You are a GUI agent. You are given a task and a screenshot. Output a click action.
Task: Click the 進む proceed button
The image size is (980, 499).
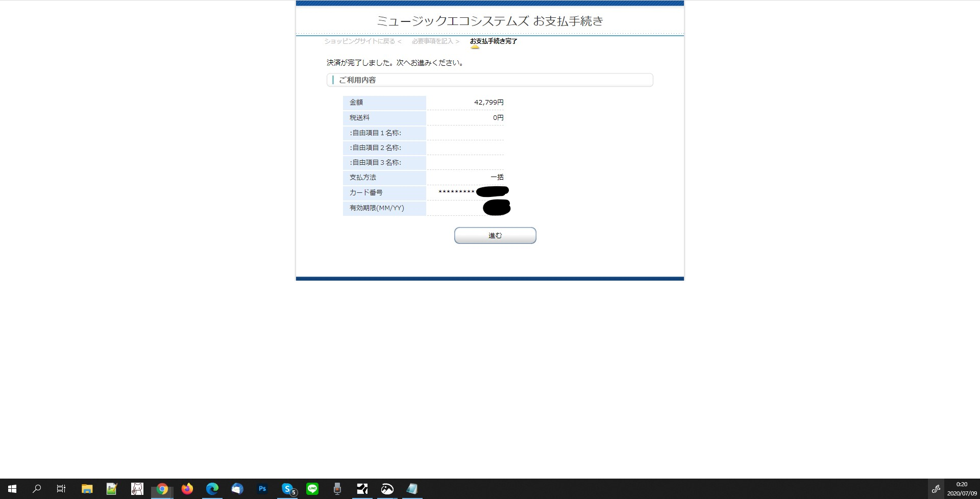pyautogui.click(x=495, y=235)
